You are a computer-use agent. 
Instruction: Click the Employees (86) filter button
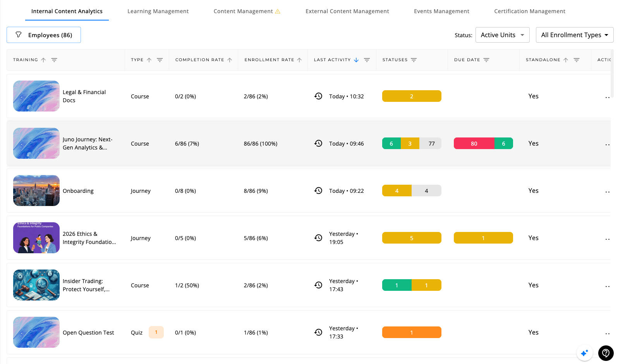(x=44, y=35)
